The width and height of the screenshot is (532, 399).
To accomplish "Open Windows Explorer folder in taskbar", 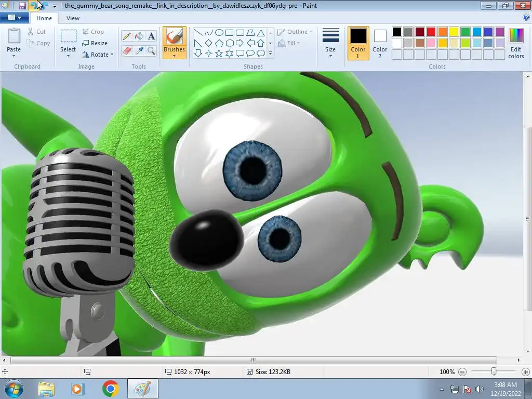I will (x=46, y=389).
